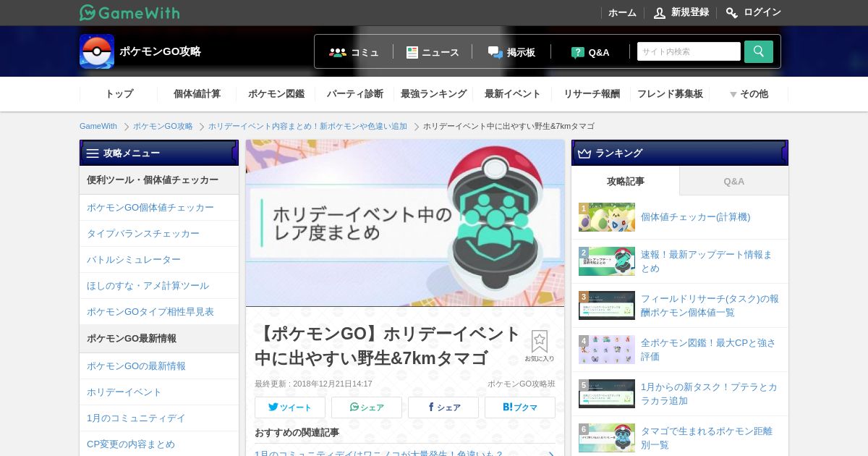Click the ホリデーイベント中のレア度まとめ banner image

click(405, 223)
